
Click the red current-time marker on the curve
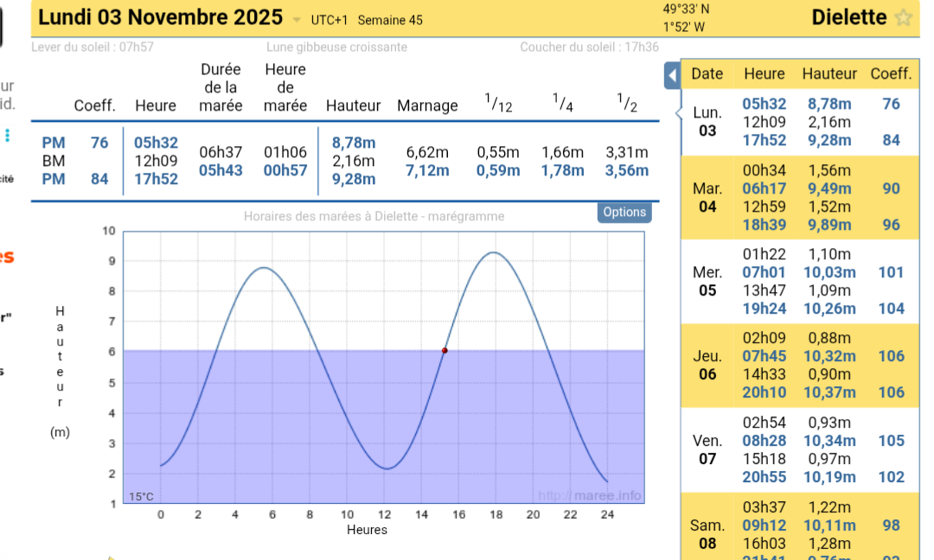pyautogui.click(x=445, y=350)
